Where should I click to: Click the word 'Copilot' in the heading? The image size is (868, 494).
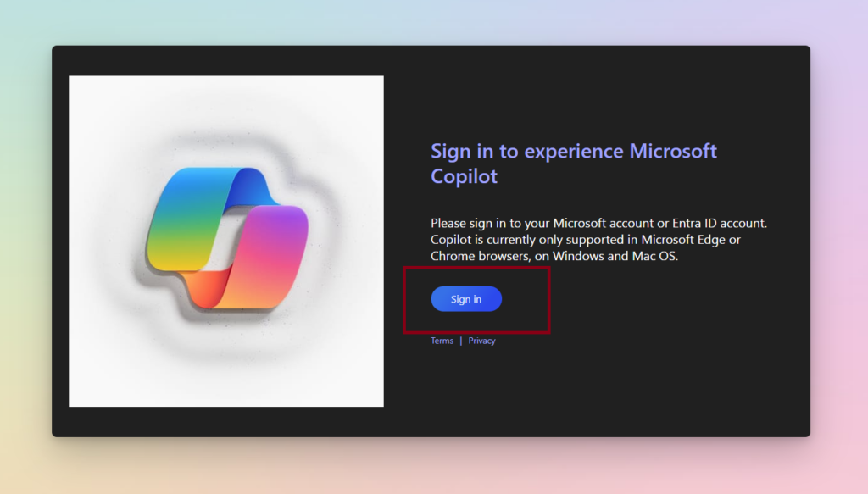tap(464, 177)
